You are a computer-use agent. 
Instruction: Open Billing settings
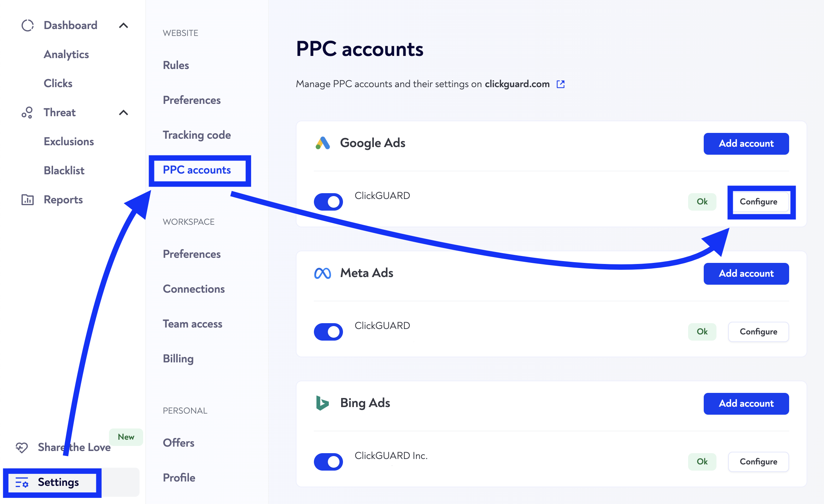[178, 359]
